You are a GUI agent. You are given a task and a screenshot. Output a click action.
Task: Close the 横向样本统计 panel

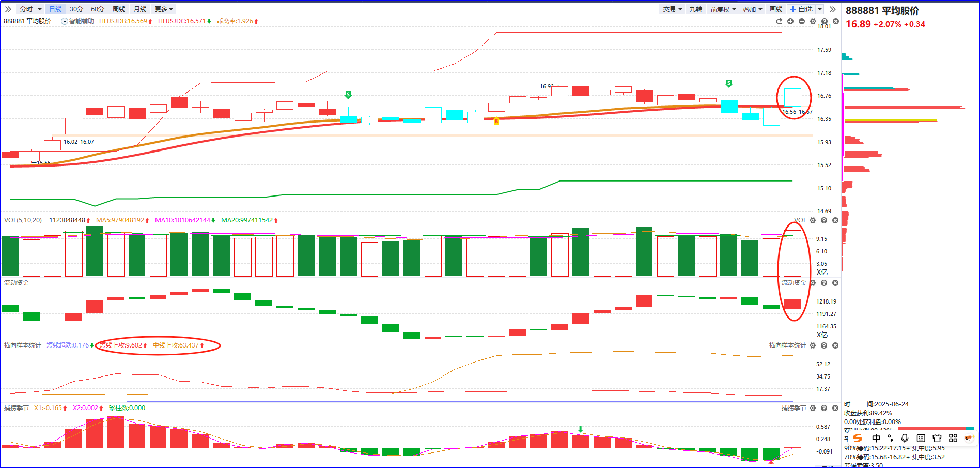(x=835, y=345)
